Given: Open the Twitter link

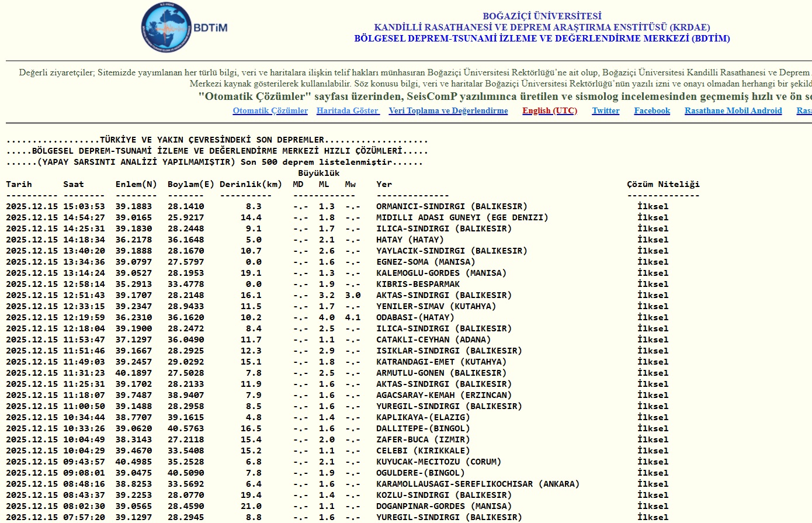Looking at the screenshot, I should (605, 111).
